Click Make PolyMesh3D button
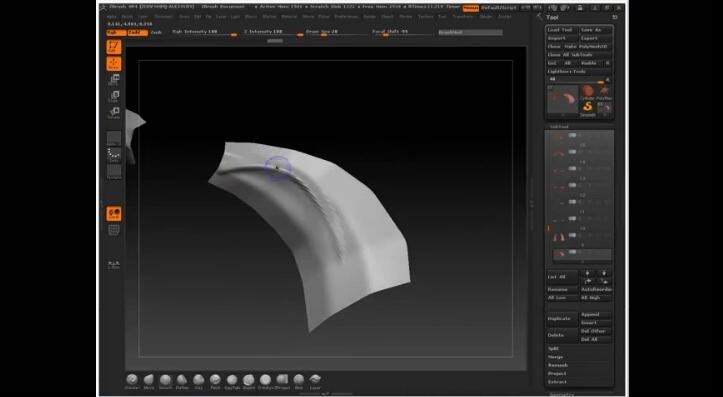 [x=588, y=47]
